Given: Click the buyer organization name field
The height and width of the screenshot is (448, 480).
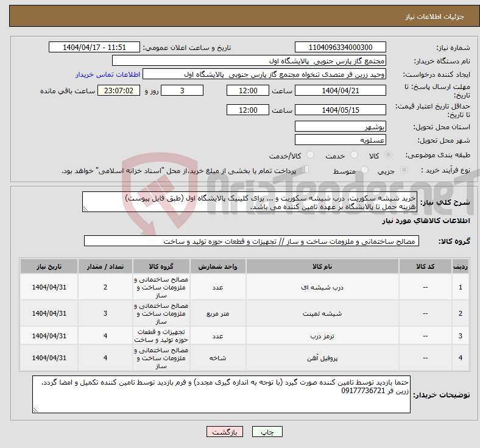Looking at the screenshot, I should point(249,60).
